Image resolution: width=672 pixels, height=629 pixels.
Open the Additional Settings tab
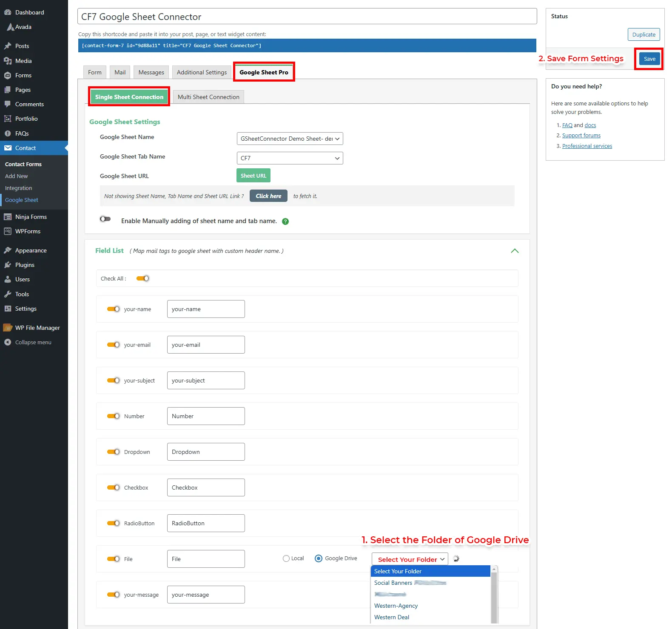tap(202, 72)
